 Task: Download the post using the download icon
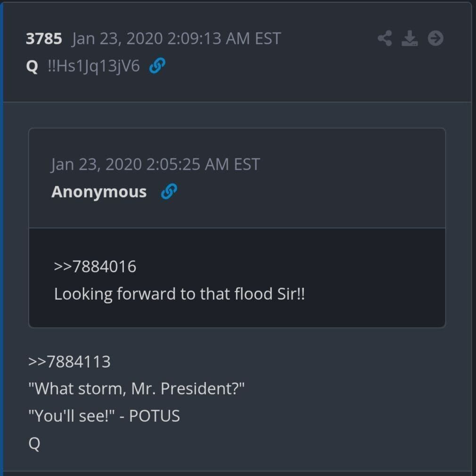point(410,38)
